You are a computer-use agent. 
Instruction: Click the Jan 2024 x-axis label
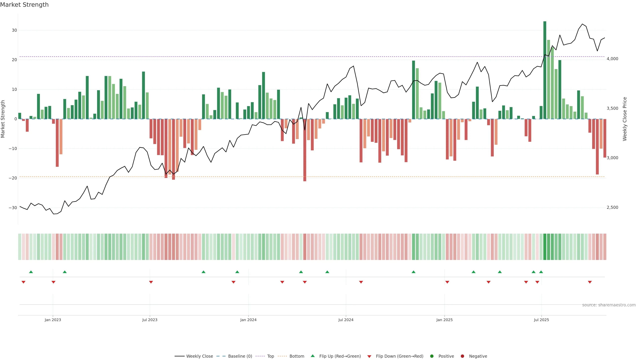[x=248, y=320]
